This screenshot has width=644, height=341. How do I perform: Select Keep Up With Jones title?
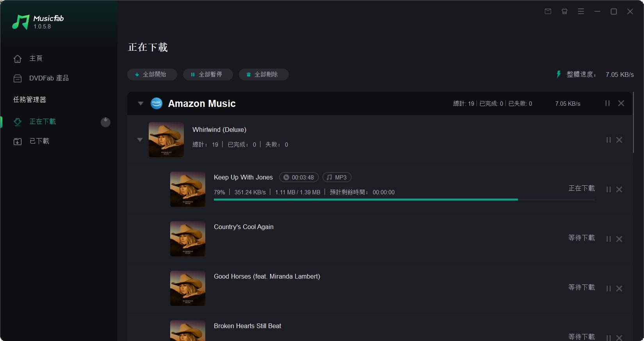pos(243,177)
